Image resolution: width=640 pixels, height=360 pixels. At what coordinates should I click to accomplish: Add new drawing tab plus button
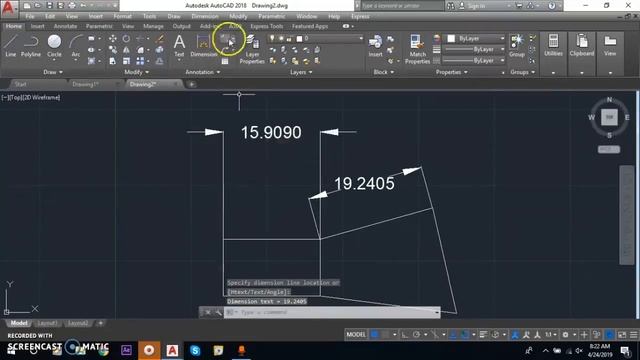click(191, 84)
